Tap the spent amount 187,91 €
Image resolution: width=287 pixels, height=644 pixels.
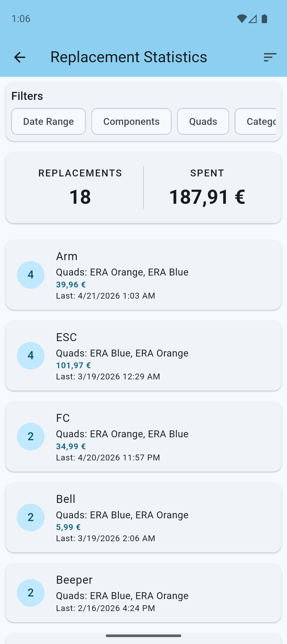pyautogui.click(x=208, y=197)
